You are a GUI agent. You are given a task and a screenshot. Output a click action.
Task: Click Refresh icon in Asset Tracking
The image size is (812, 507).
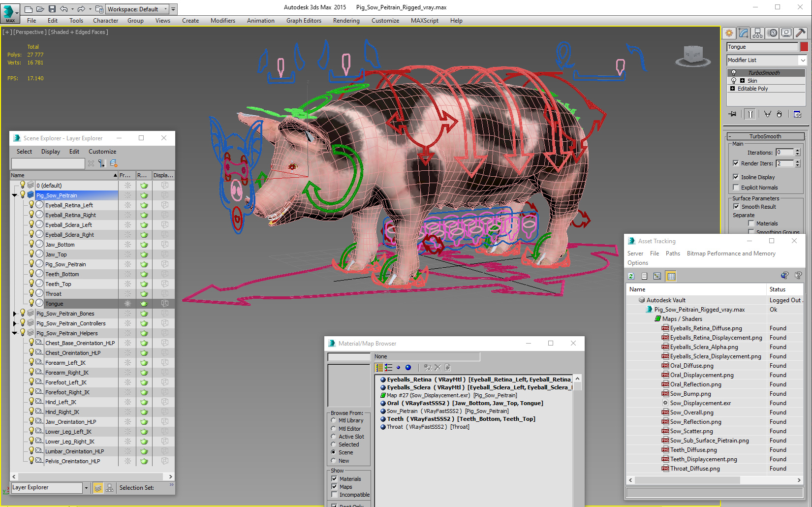631,276
